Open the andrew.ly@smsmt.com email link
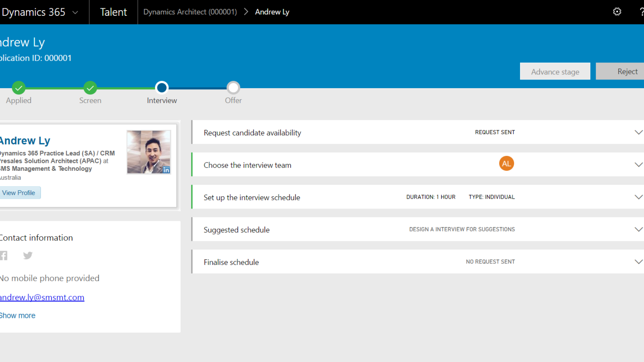This screenshot has height=362, width=644. [x=42, y=297]
